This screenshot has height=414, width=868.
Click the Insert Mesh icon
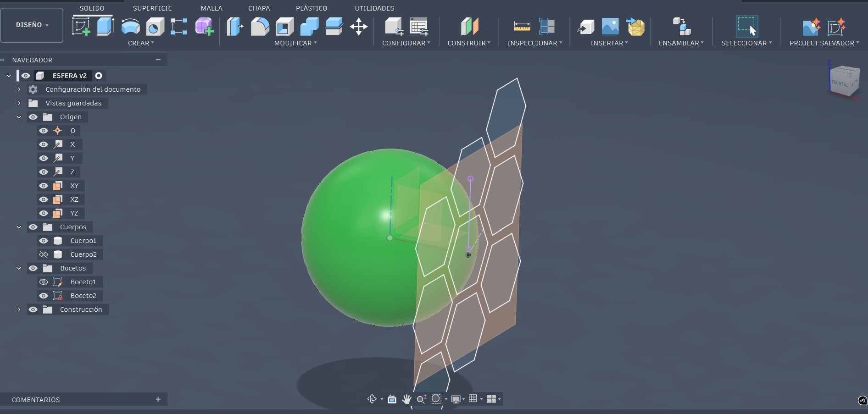(635, 27)
